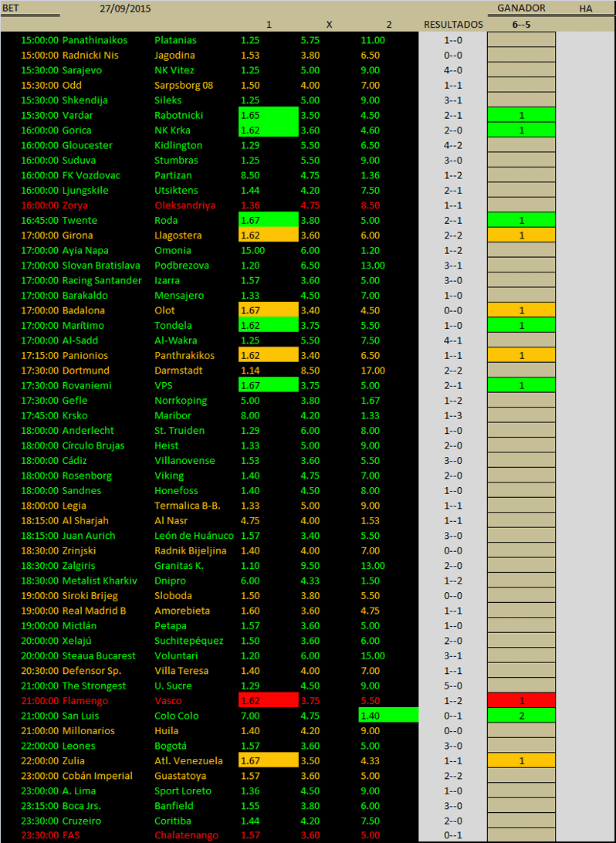Image resolution: width=616 pixels, height=843 pixels.
Task: Select León de Huánuco cell
Action: [194, 536]
